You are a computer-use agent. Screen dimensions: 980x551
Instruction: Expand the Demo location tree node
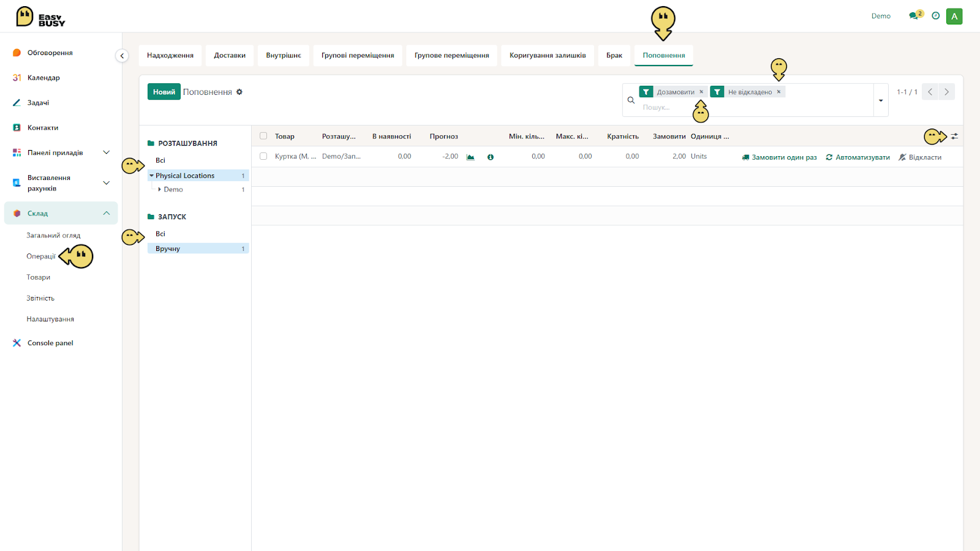point(160,190)
